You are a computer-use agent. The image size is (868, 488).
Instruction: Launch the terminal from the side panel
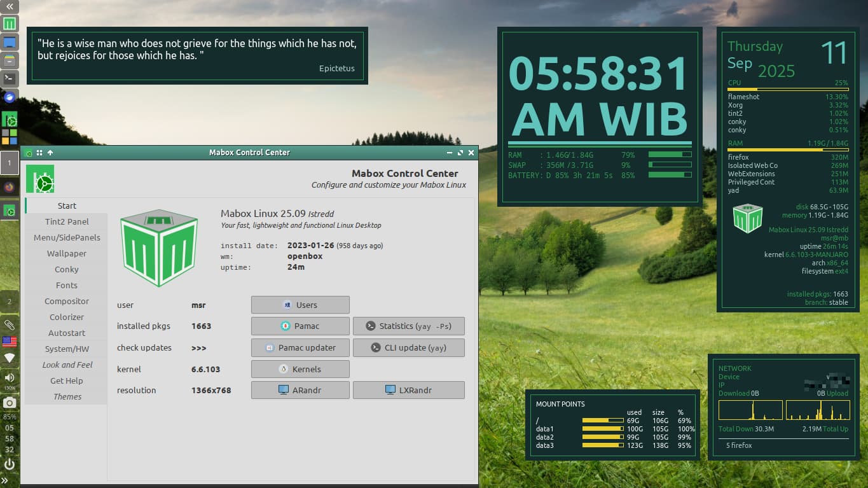[10, 79]
